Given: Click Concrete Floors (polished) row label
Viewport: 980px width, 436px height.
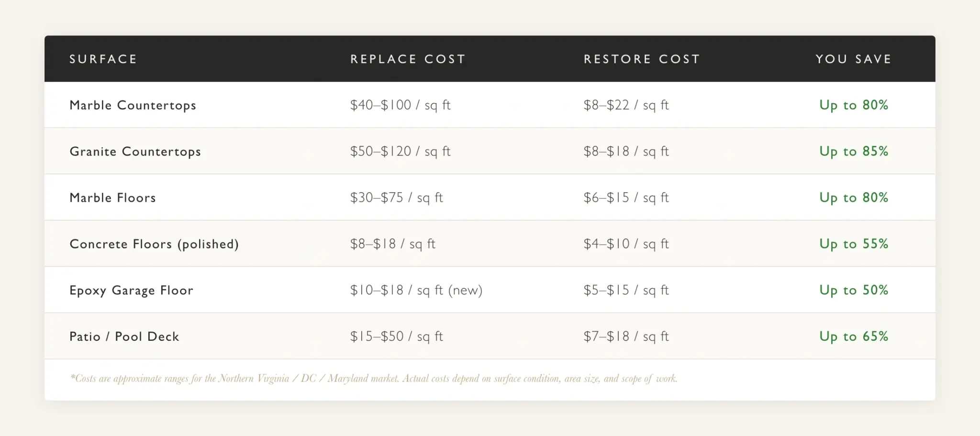Looking at the screenshot, I should [154, 244].
